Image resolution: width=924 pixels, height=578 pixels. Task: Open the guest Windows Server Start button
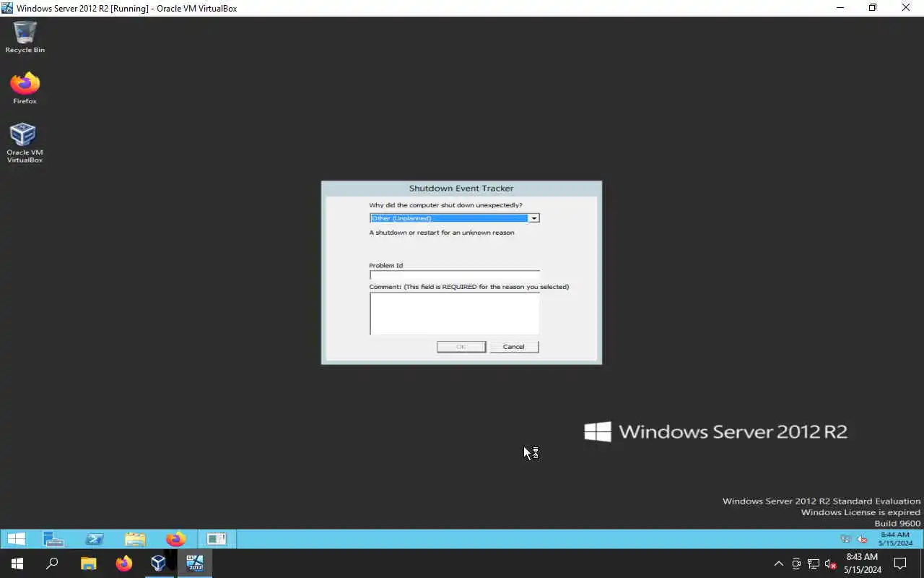(16, 539)
